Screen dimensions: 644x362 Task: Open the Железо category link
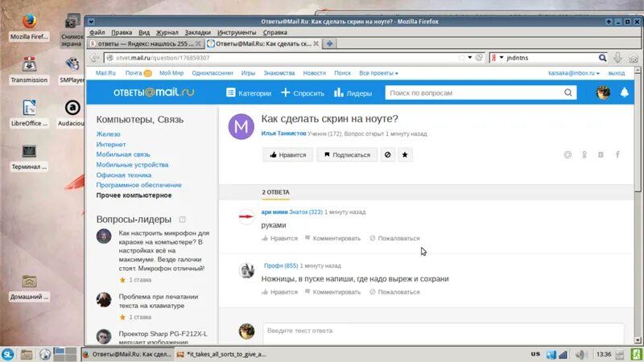pos(109,134)
